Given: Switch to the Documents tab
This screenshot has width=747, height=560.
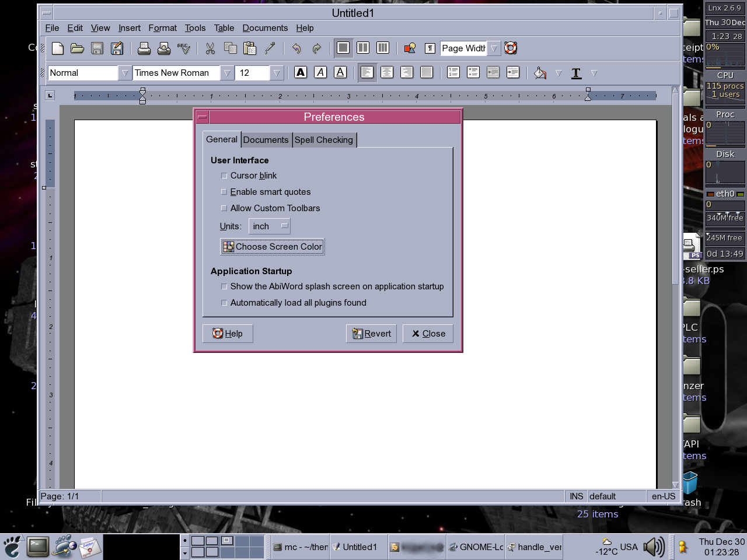Looking at the screenshot, I should pos(266,140).
